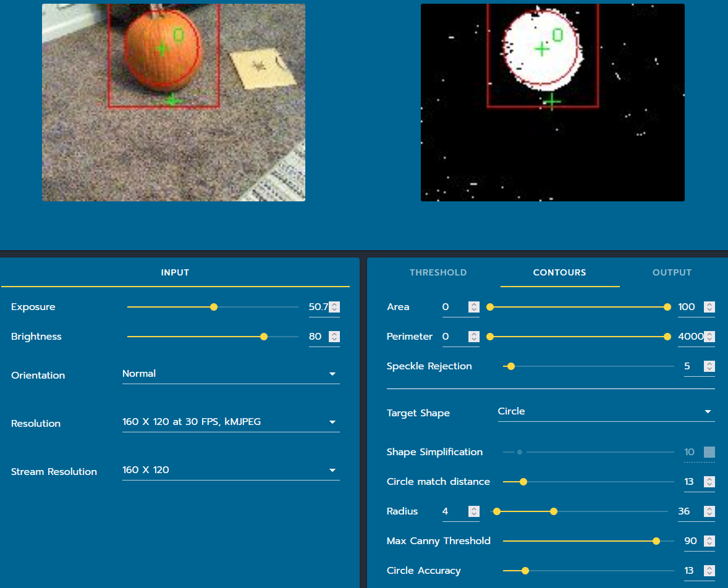Click the Perimeter maximum value stepper

point(709,337)
